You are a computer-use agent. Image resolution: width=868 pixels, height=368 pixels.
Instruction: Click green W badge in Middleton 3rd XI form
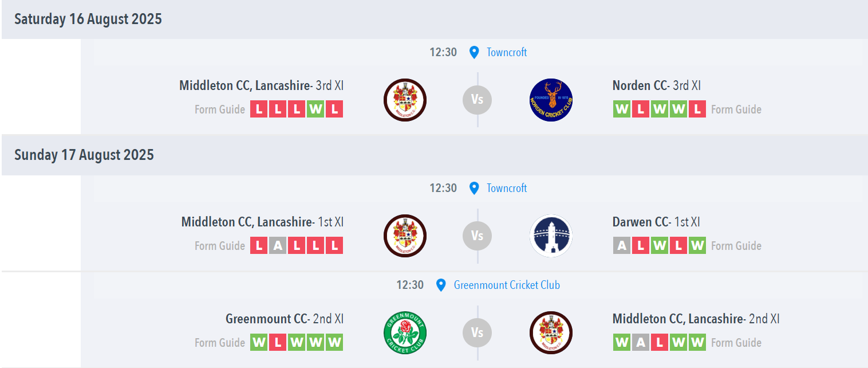pyautogui.click(x=315, y=109)
